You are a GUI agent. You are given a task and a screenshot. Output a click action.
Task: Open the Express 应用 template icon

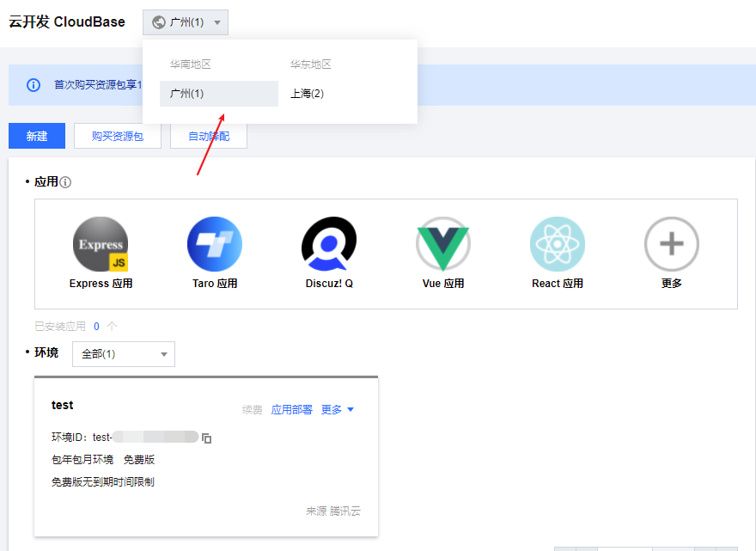(101, 244)
